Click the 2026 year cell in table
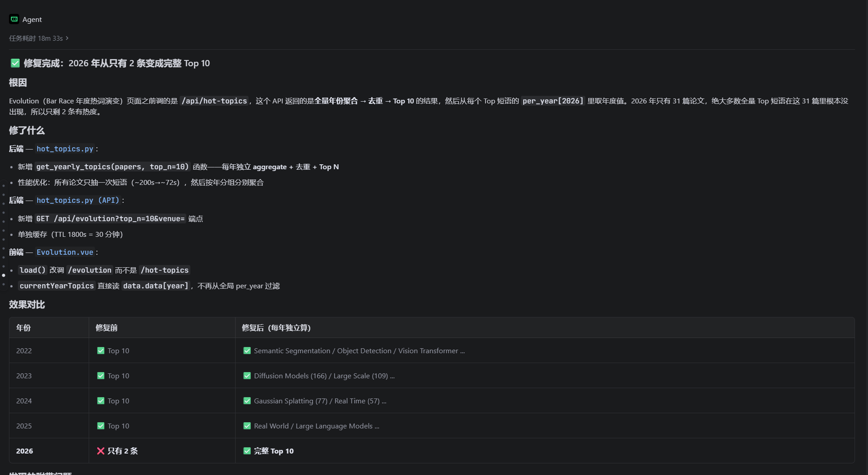Image resolution: width=868 pixels, height=475 pixels. [25, 451]
